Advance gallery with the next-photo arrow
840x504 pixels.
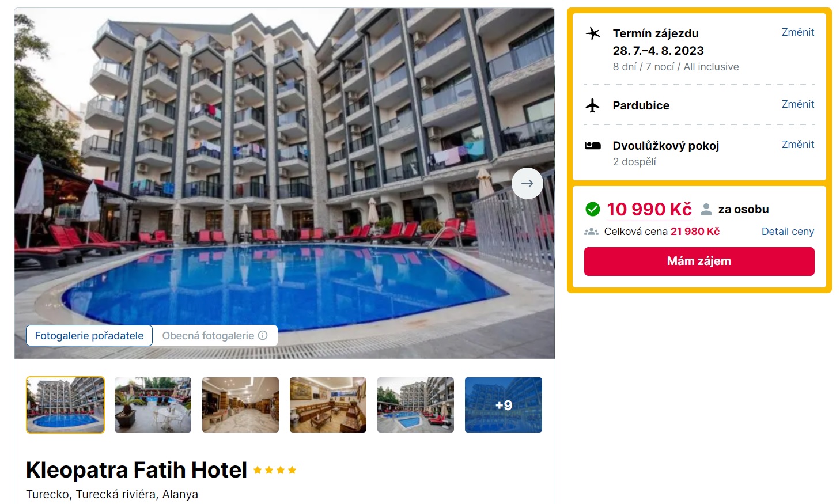pyautogui.click(x=527, y=183)
